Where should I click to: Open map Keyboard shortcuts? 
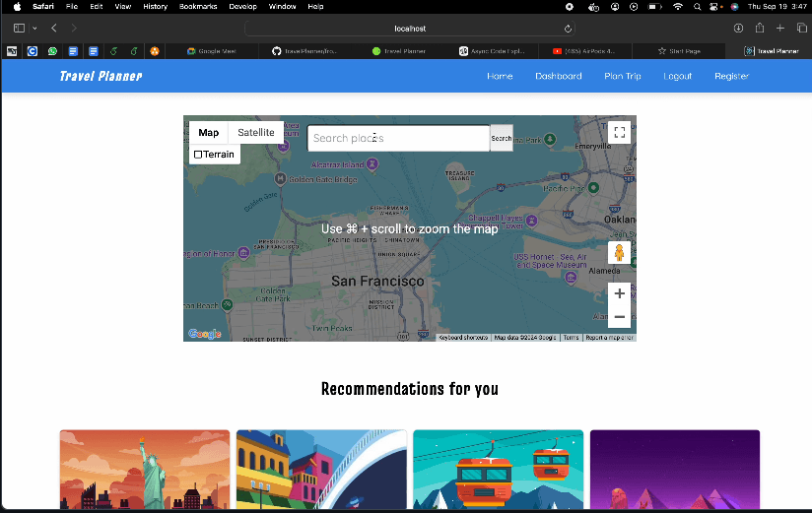tap(463, 338)
